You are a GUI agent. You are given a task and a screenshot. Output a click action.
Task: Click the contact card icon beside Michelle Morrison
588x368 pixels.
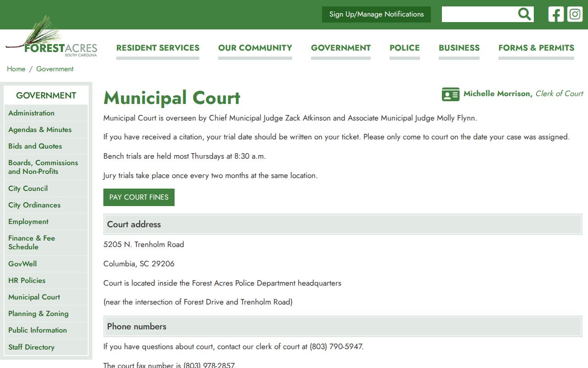[x=451, y=94]
